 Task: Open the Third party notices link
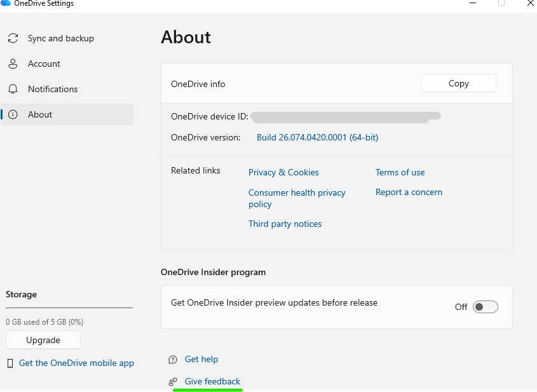(285, 224)
